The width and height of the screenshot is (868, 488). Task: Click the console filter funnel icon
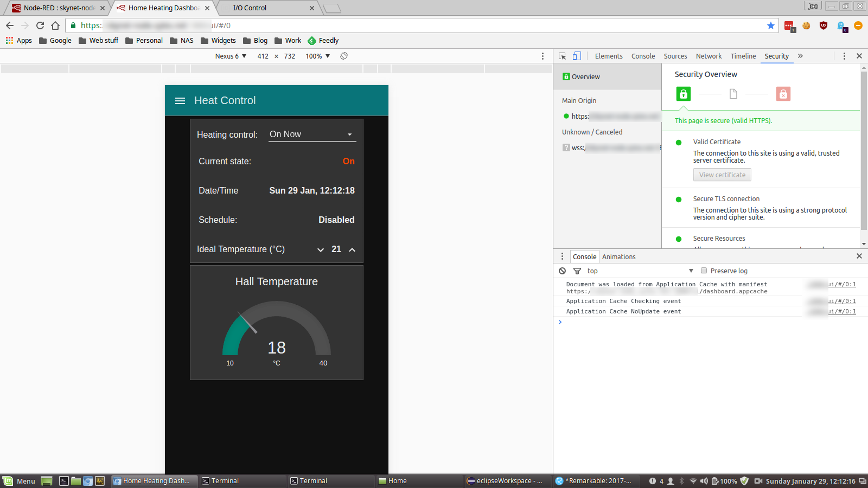coord(577,271)
